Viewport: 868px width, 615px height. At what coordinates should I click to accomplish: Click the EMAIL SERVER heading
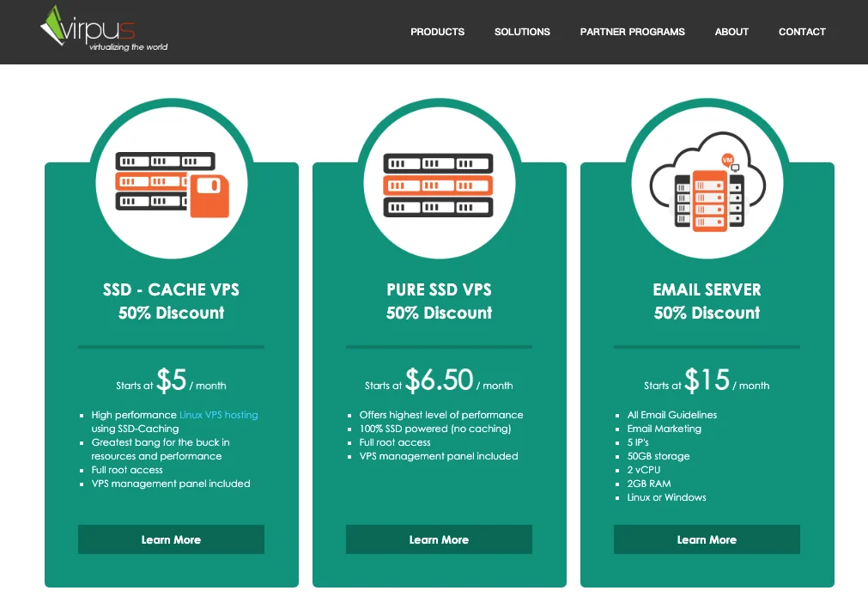707,289
